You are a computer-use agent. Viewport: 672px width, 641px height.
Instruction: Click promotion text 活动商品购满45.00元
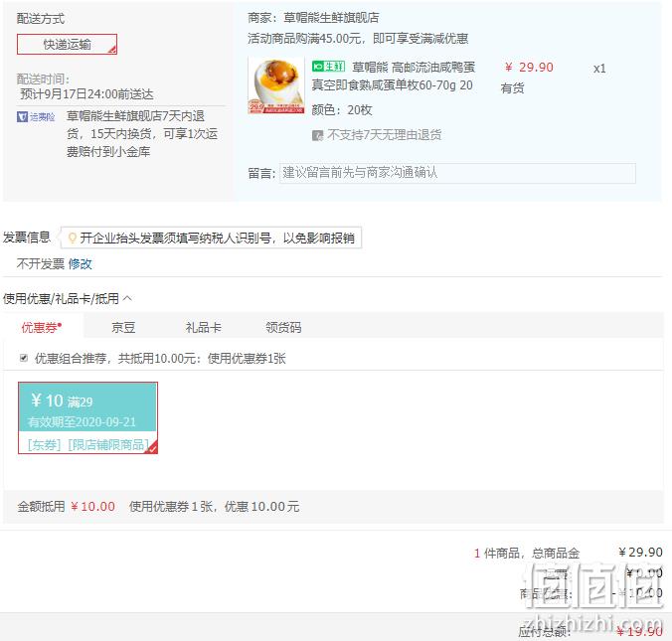pyautogui.click(x=306, y=39)
